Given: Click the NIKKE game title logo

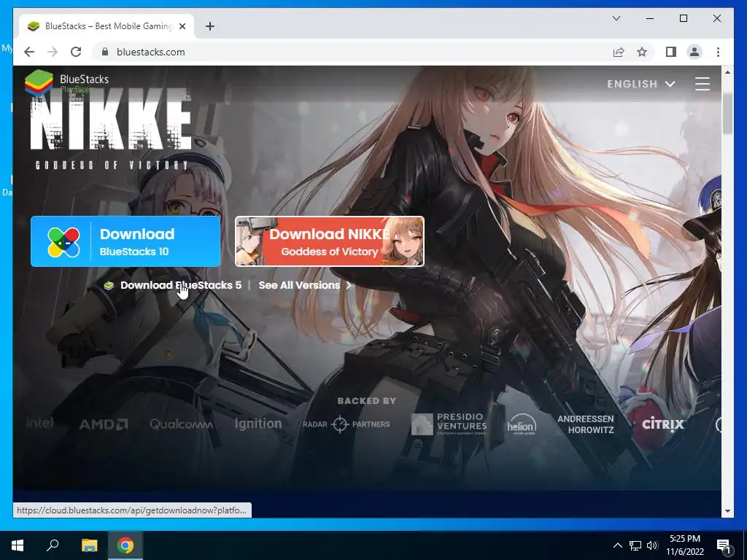Looking at the screenshot, I should pos(111,129).
